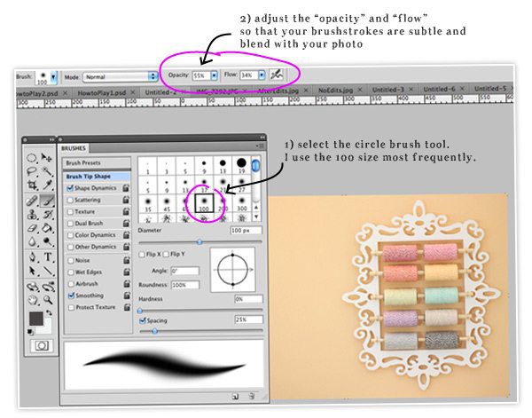This screenshot has height=418, width=532.
Task: Click the Quick Mask mode icon
Action: (41, 344)
